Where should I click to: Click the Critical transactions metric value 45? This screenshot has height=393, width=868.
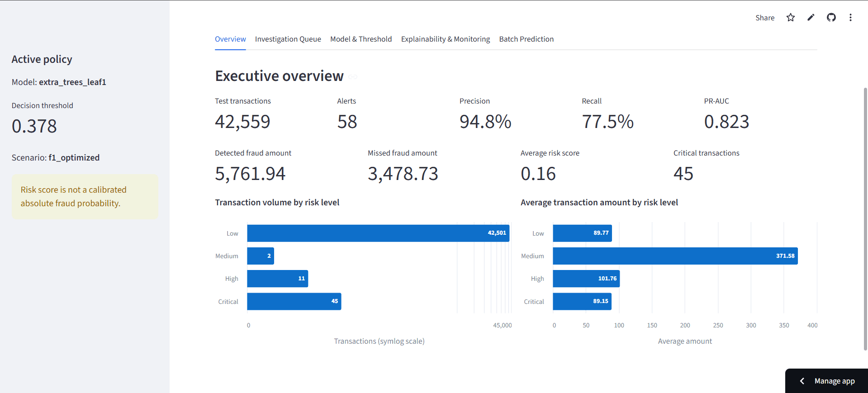click(683, 174)
